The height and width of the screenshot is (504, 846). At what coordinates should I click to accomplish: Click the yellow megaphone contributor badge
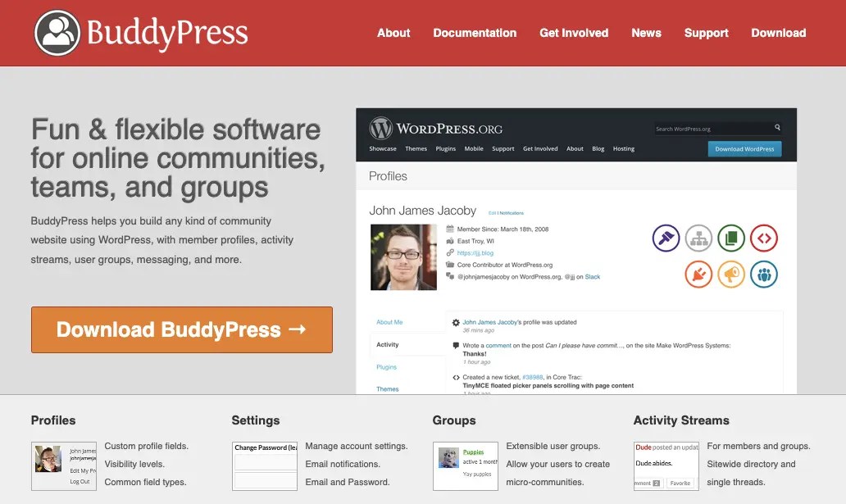[731, 275]
